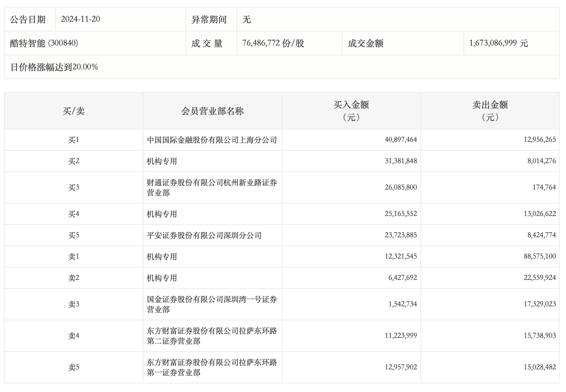The image size is (566, 392).
Task: Click the stock name 酷特智能 (300840)
Action: 44,43
